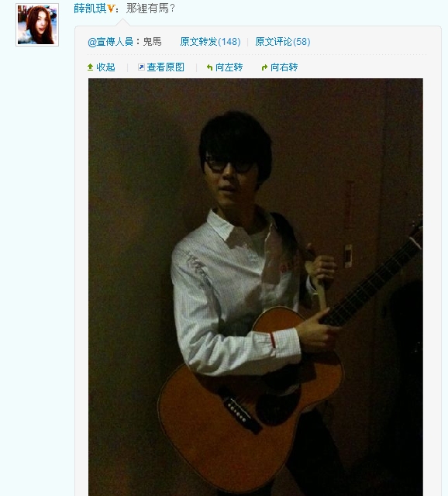The image size is (448, 496).
Task: Click the post text 那裡有馬？
Action: (x=150, y=9)
